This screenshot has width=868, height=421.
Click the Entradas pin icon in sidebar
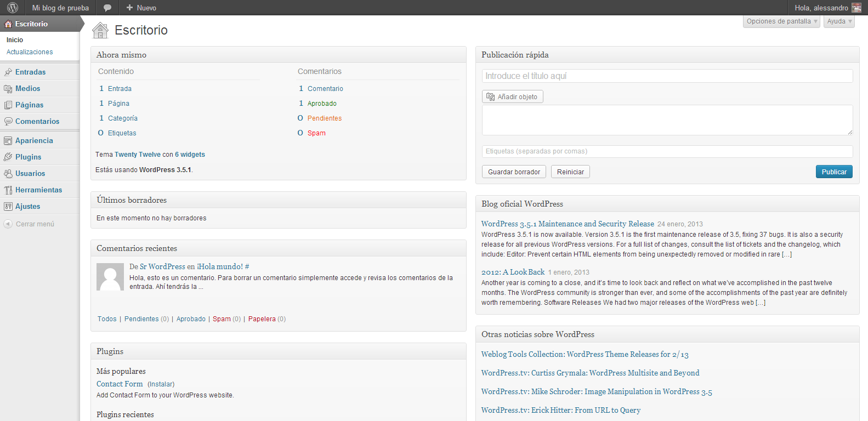tap(8, 72)
